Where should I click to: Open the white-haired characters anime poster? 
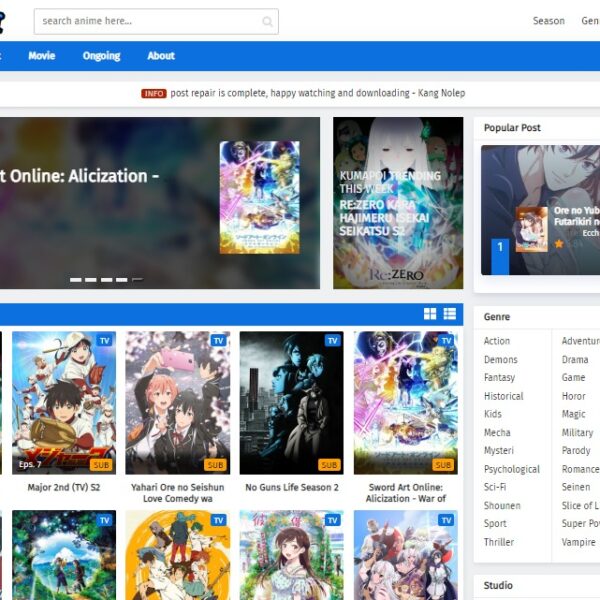tap(406, 555)
